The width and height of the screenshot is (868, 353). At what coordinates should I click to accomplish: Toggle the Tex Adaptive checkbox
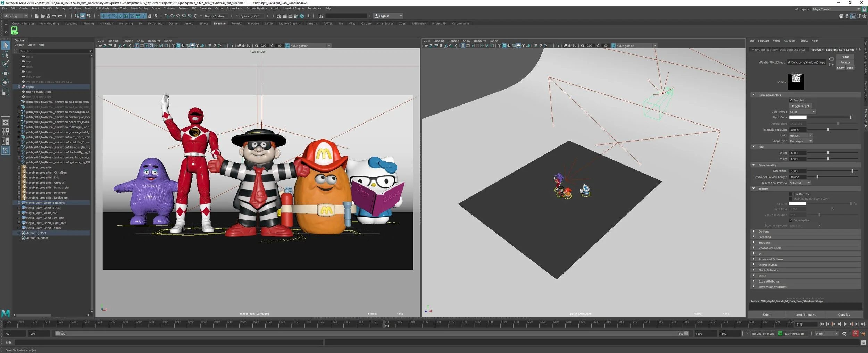coord(791,220)
